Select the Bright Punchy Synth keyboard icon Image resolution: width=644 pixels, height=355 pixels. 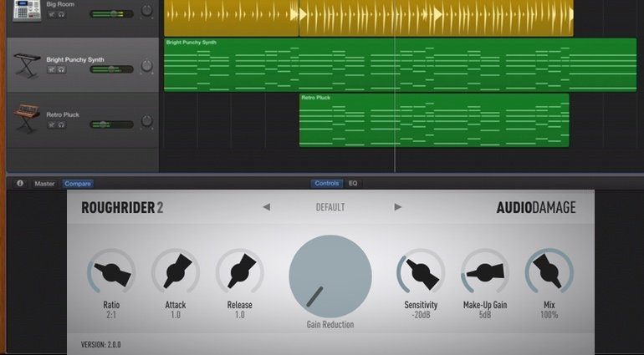pos(27,65)
